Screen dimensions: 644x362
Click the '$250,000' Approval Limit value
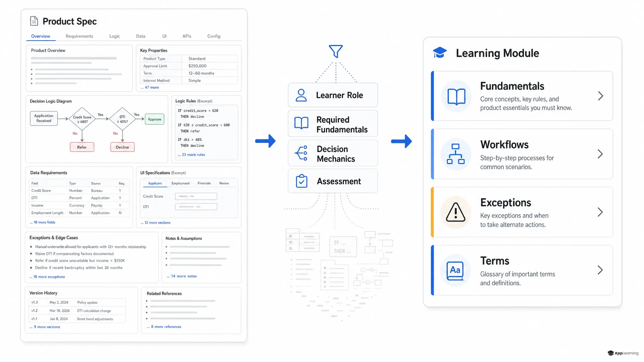[x=197, y=66]
